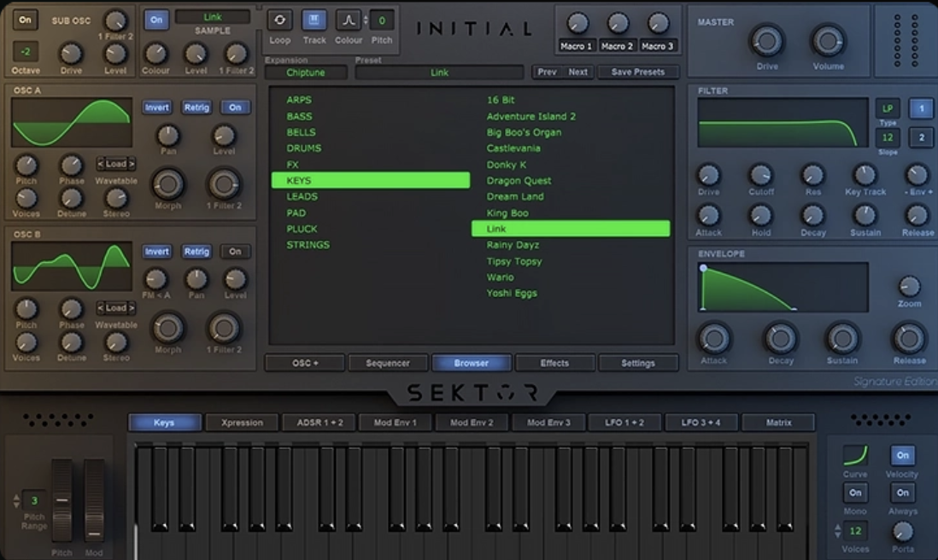
Task: Click the Pitch Range stepper arrows
Action: click(16, 501)
